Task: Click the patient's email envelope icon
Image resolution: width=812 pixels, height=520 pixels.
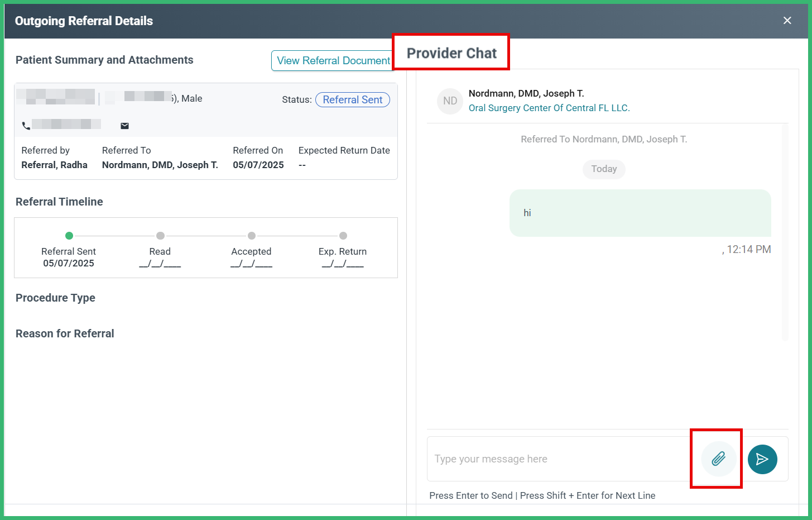Action: (124, 126)
